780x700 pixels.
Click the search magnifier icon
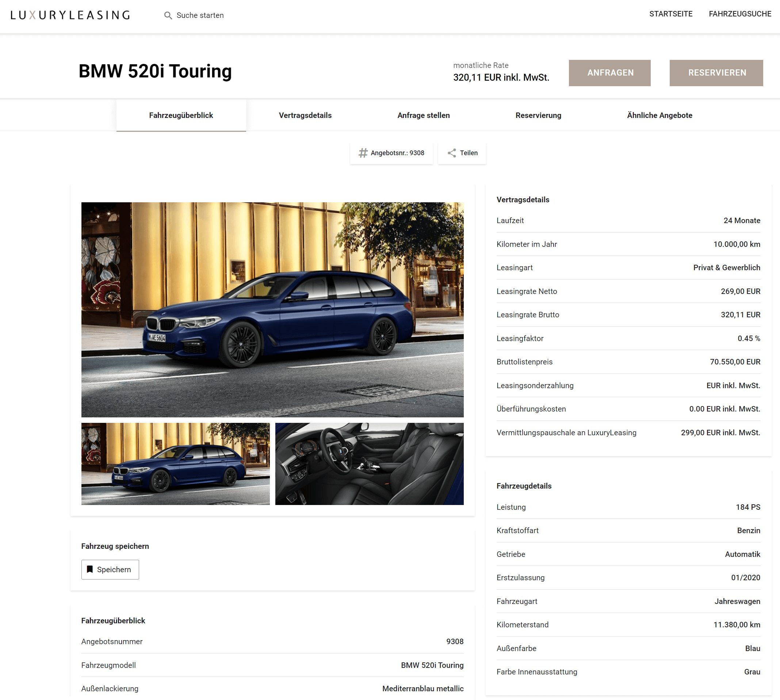tap(168, 15)
